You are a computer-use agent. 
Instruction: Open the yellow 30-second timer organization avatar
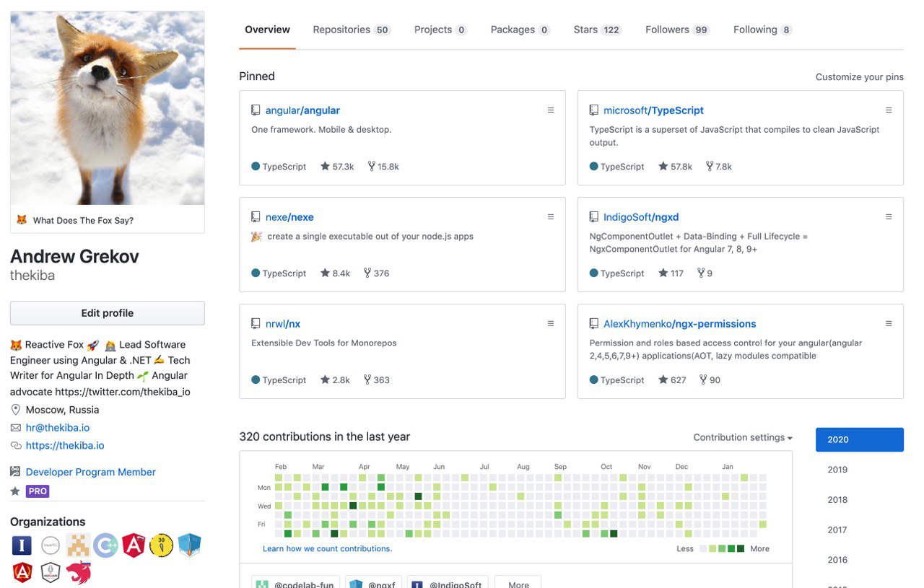[x=162, y=545]
